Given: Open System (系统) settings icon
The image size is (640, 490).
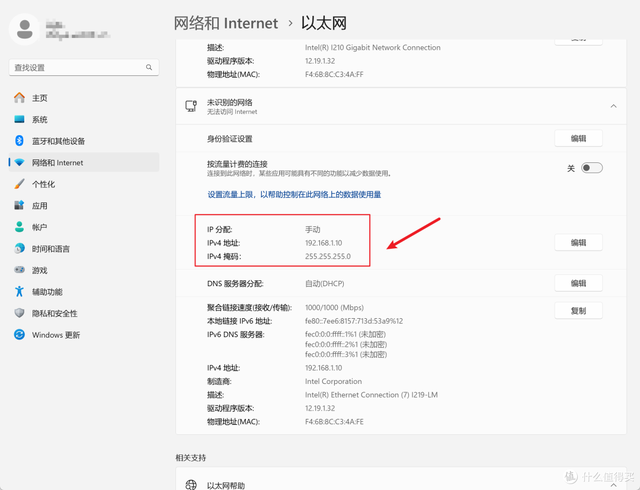Looking at the screenshot, I should (x=19, y=119).
